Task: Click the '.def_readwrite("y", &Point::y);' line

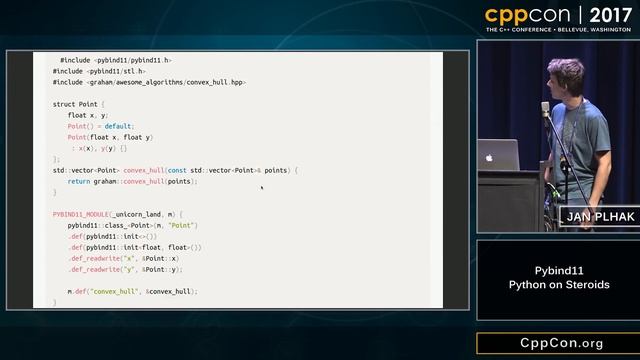Action: coord(125,269)
